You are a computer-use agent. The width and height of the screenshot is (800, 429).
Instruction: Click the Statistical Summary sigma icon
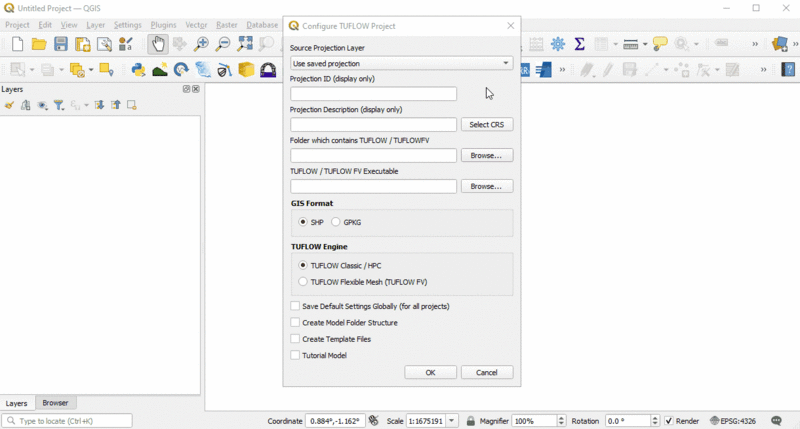579,44
